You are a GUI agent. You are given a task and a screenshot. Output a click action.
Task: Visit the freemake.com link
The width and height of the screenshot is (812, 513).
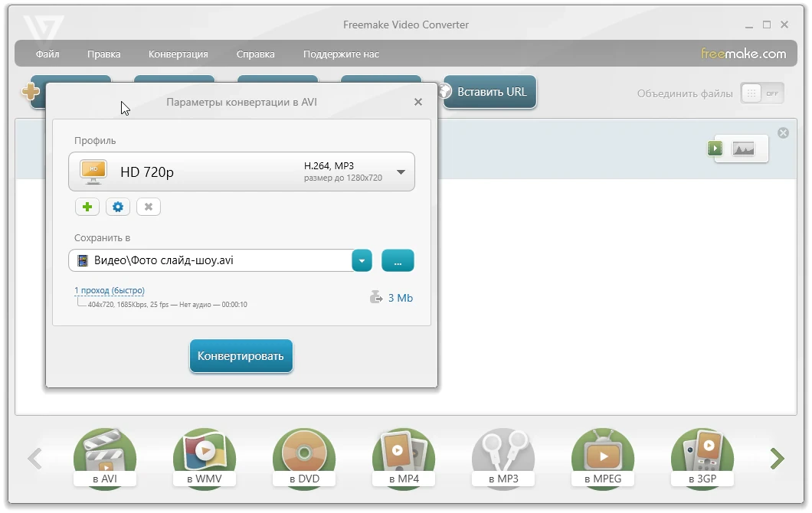(743, 54)
